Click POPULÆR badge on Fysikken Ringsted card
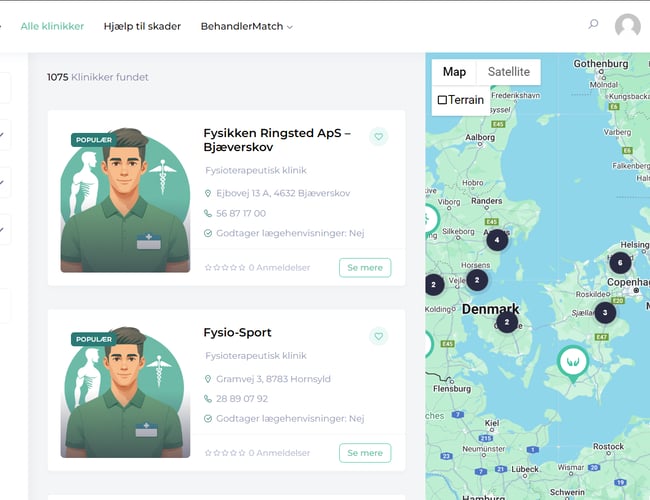The height and width of the screenshot is (500, 650). (x=94, y=140)
